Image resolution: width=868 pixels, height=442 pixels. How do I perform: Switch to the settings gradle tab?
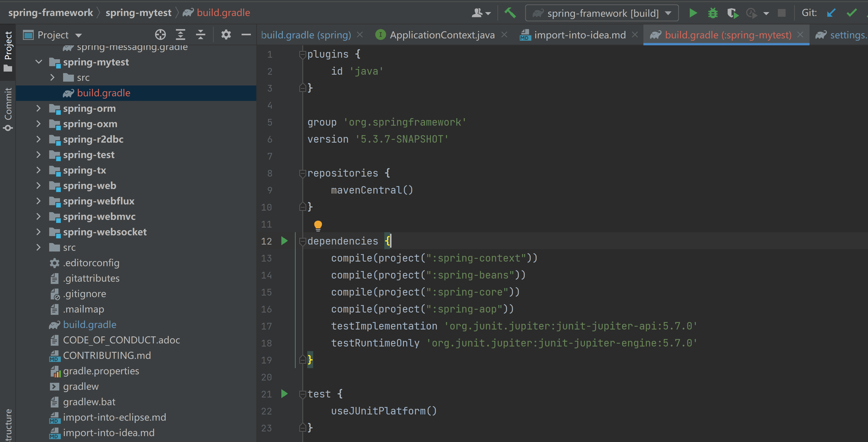[x=841, y=35]
